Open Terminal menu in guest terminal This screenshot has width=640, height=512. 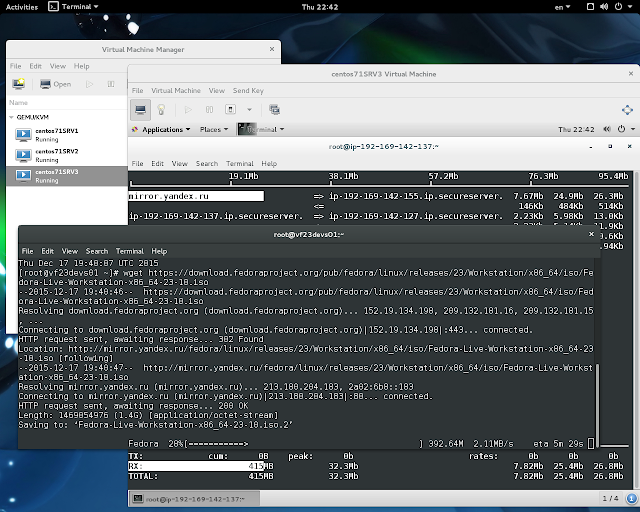(x=240, y=164)
